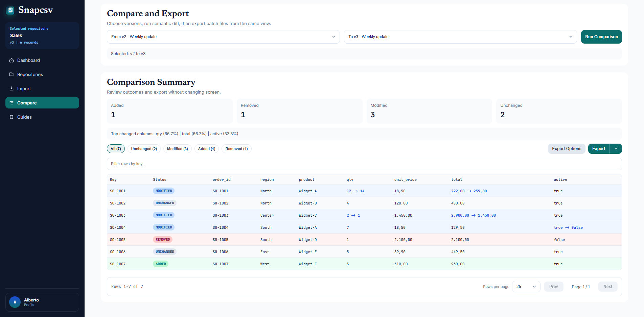Click the Removed summary card
This screenshot has height=317, width=644.
click(300, 111)
